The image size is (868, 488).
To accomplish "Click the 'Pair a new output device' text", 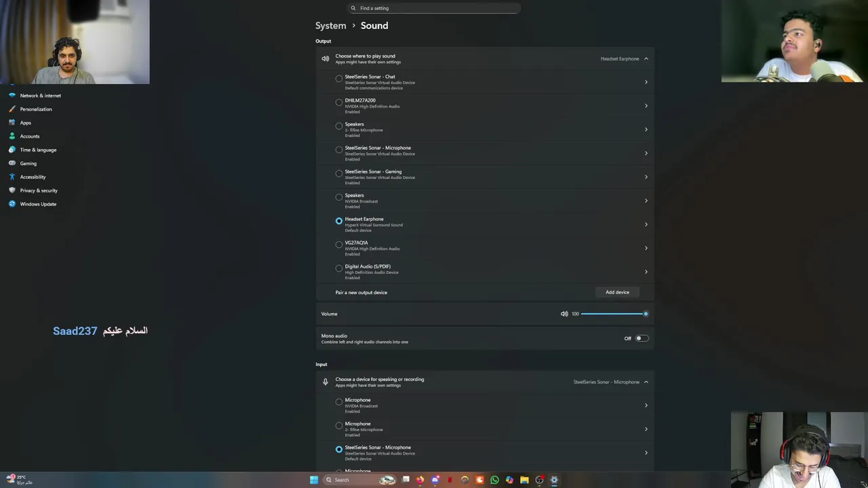I will click(361, 292).
